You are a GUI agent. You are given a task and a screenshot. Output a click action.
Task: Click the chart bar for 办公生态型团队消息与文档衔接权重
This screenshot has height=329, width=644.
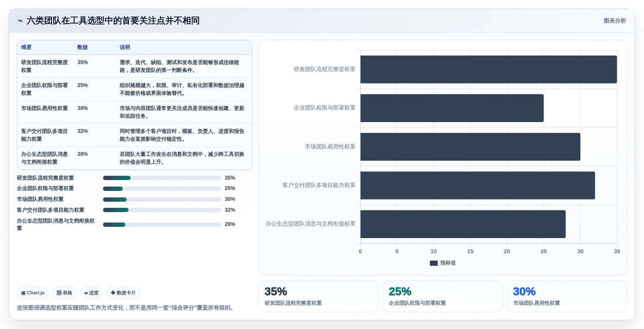click(x=463, y=224)
